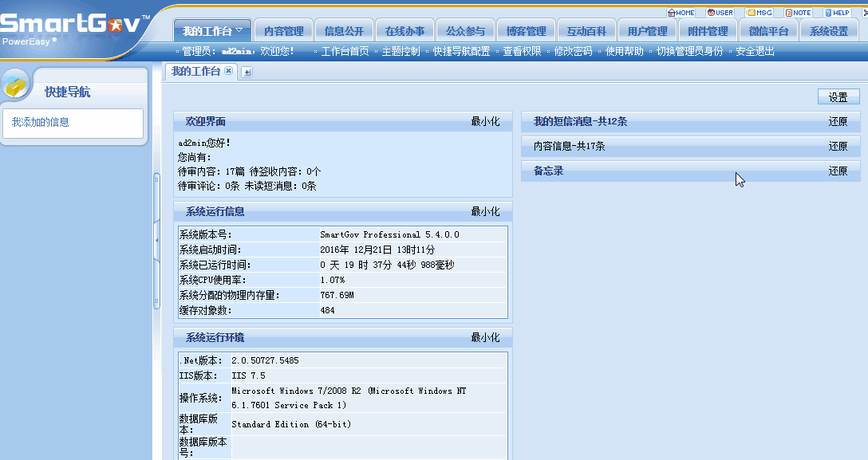Open the 我的工作台 dropdown tab
This screenshot has width=868, height=460.
pyautogui.click(x=212, y=31)
